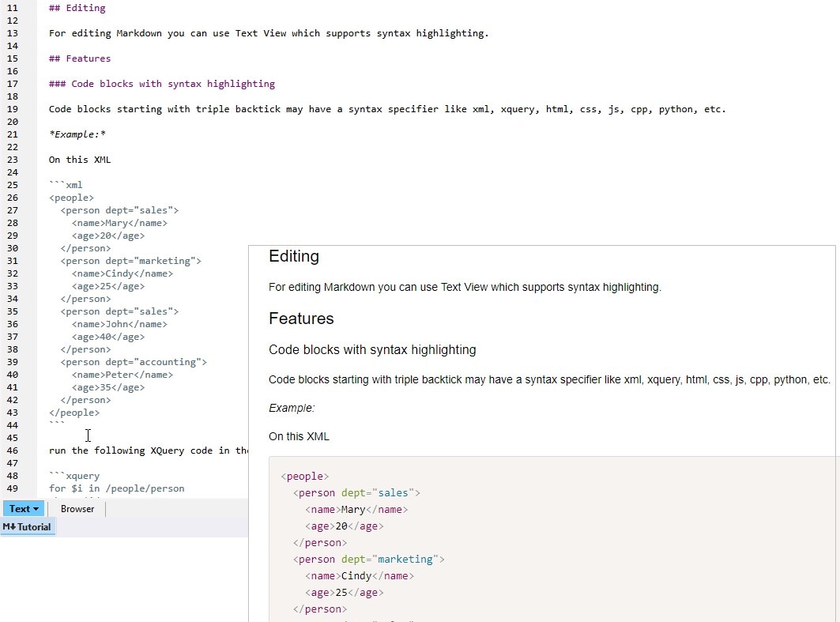Click line number 25 in the gutter
Screen dimensions: 840x622
(x=12, y=185)
